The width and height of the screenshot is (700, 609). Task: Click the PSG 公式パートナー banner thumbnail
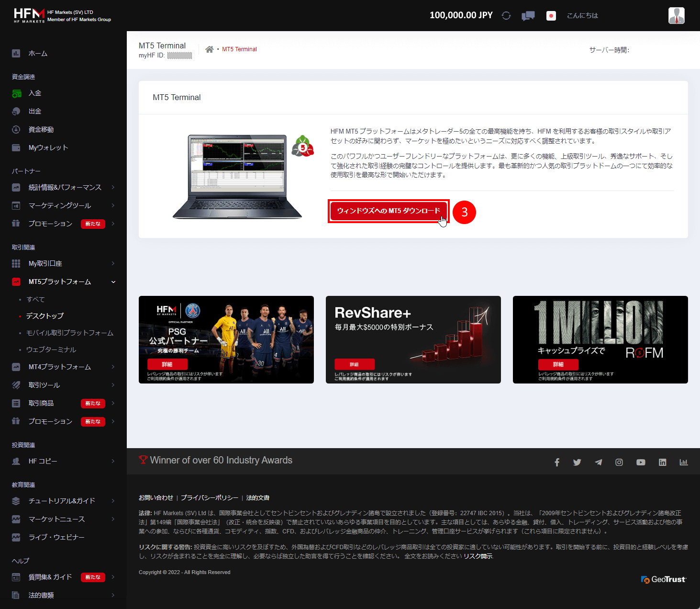coord(226,339)
